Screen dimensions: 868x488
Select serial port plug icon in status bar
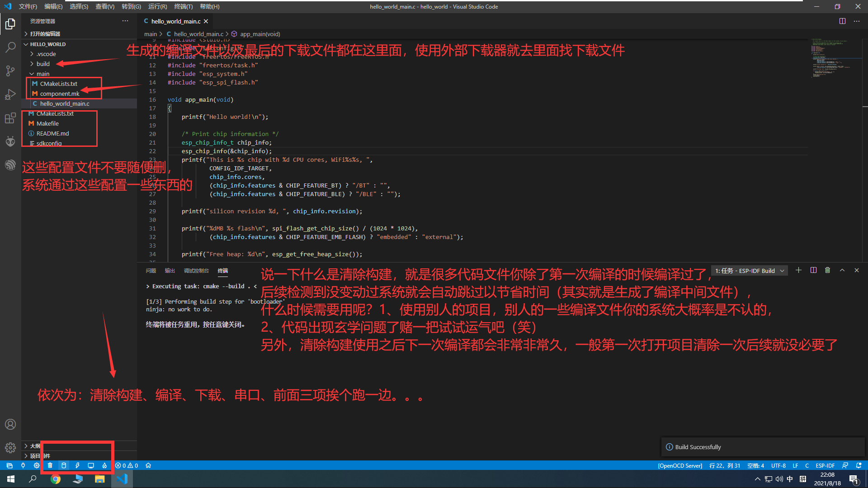click(x=23, y=465)
